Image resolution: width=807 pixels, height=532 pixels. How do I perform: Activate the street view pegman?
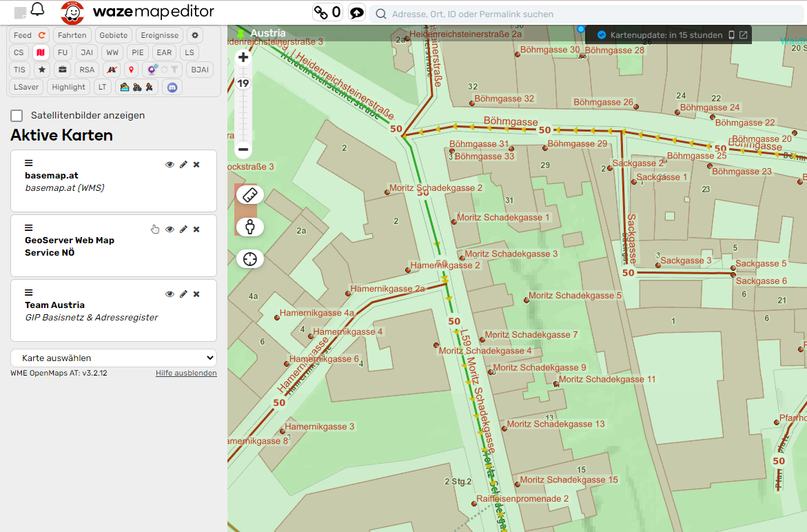[x=249, y=227]
